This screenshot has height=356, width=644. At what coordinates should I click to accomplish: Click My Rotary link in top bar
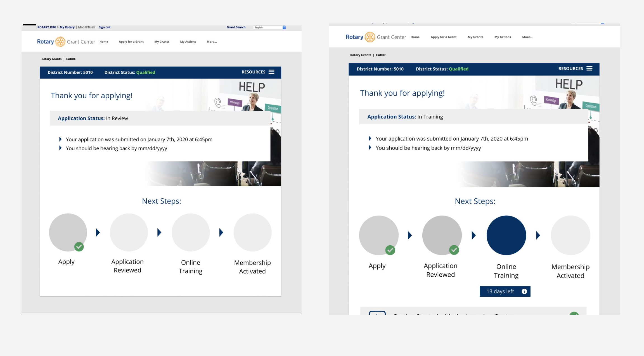click(67, 27)
